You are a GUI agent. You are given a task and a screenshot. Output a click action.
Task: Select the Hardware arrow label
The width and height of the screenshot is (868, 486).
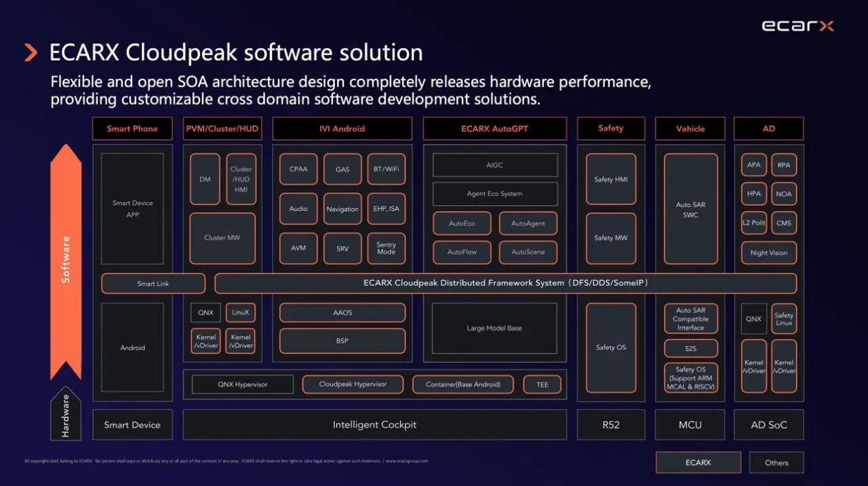click(66, 415)
